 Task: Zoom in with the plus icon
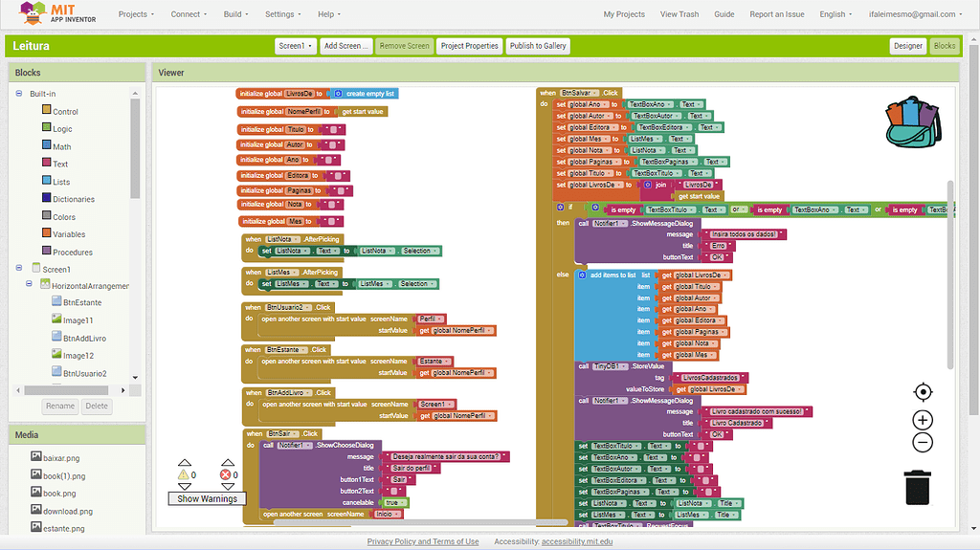click(x=923, y=420)
